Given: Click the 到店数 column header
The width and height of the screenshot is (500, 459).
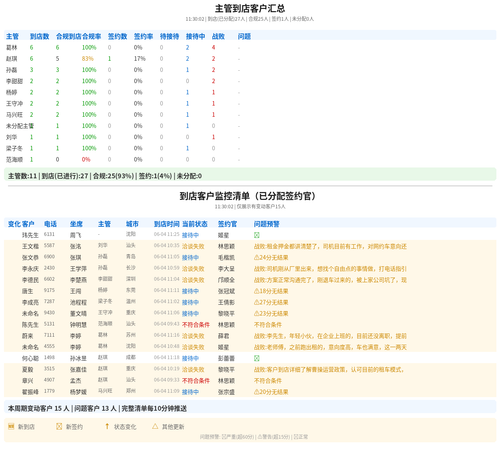Looking at the screenshot, I should point(39,36).
